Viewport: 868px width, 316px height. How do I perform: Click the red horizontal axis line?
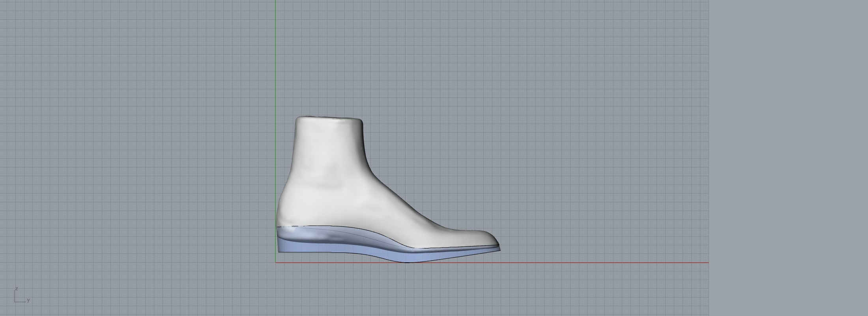[x=592, y=263]
